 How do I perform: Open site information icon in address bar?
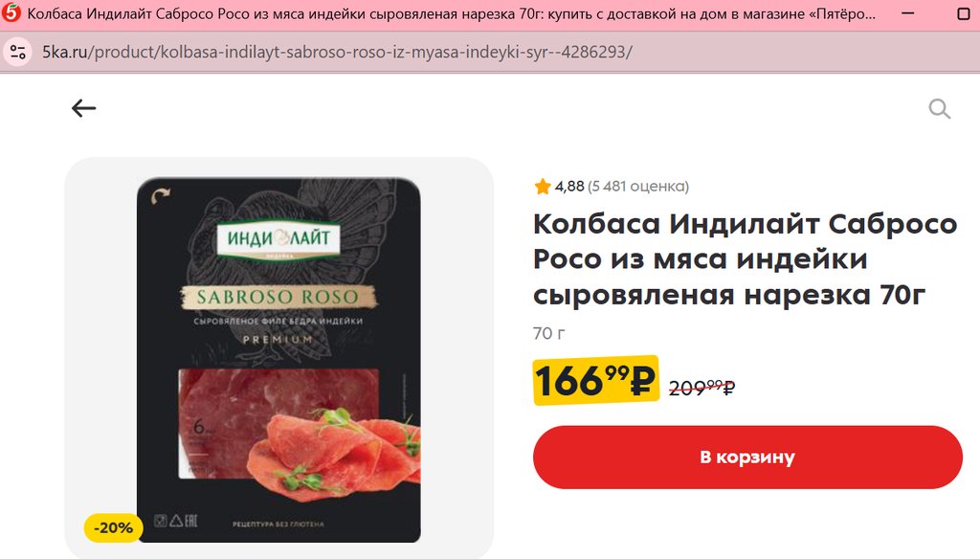coord(18,52)
